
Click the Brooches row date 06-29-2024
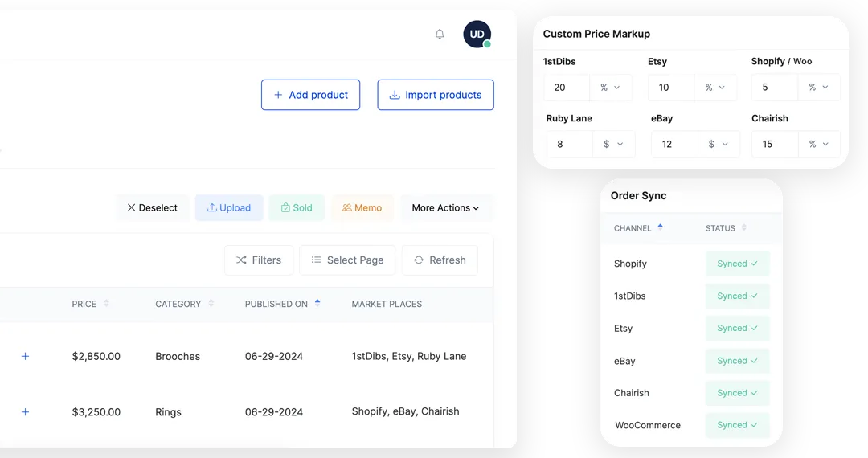point(274,356)
